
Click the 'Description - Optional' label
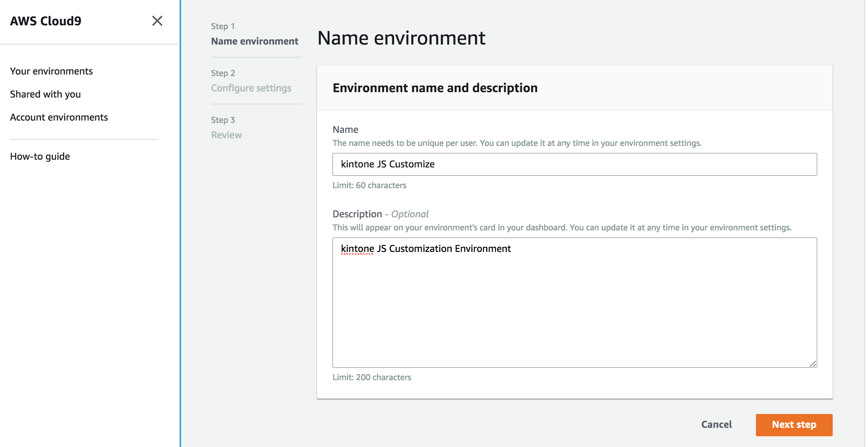[381, 214]
